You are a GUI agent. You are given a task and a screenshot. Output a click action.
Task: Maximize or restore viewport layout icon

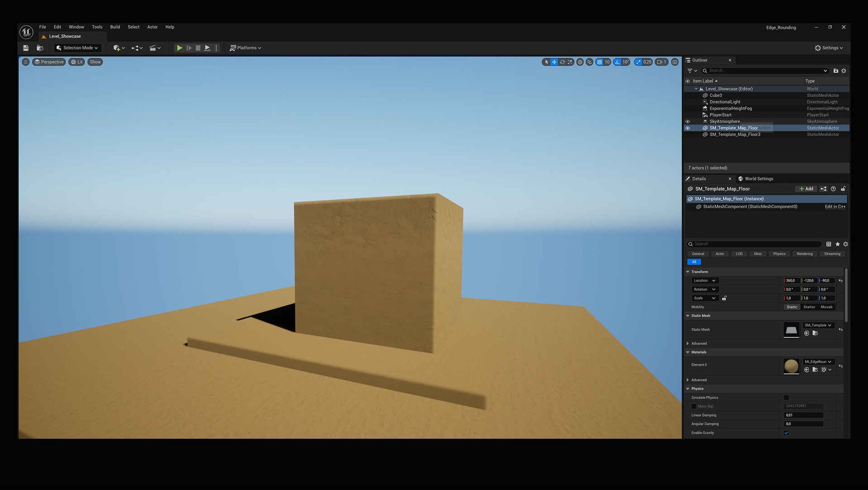click(675, 62)
